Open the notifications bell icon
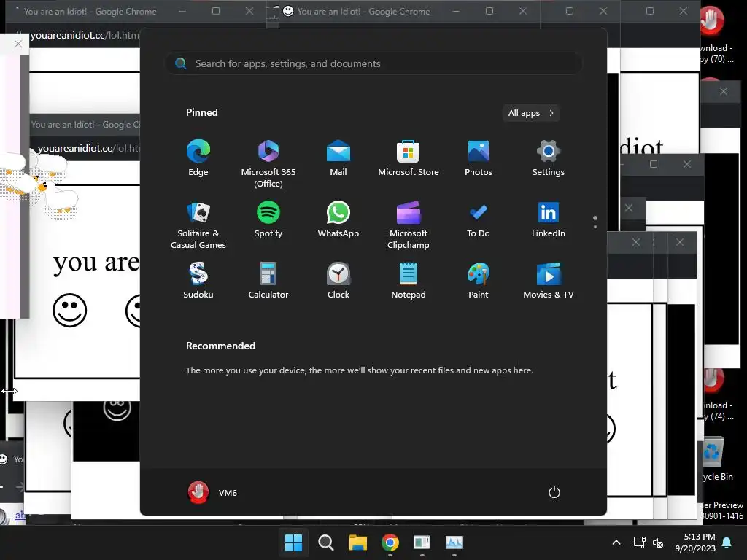Viewport: 747px width, 560px height. tap(727, 542)
